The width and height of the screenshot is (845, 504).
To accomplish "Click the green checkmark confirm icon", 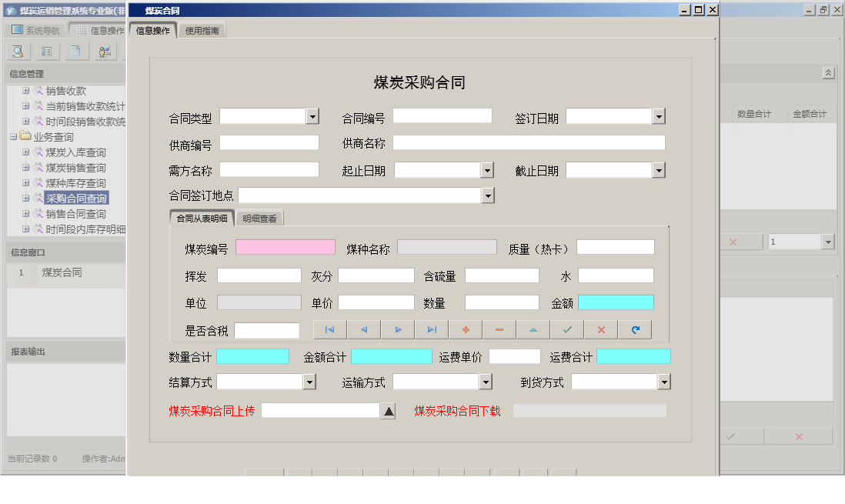I will 567,329.
